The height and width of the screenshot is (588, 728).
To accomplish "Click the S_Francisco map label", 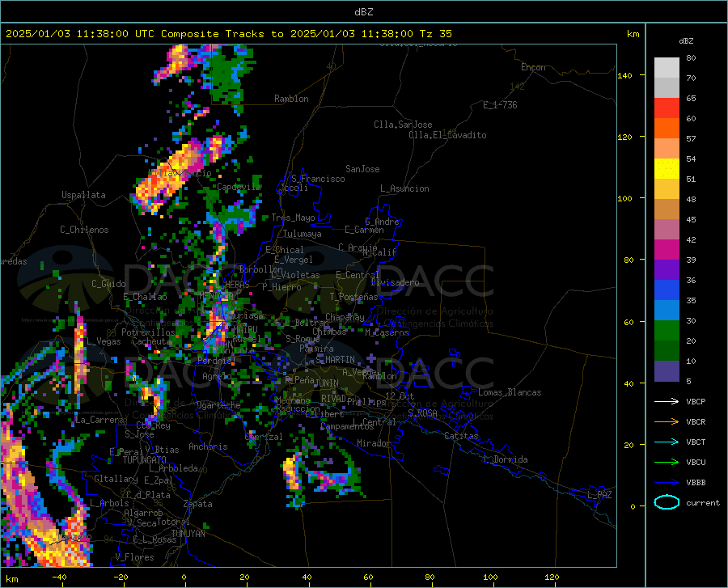I will [318, 179].
